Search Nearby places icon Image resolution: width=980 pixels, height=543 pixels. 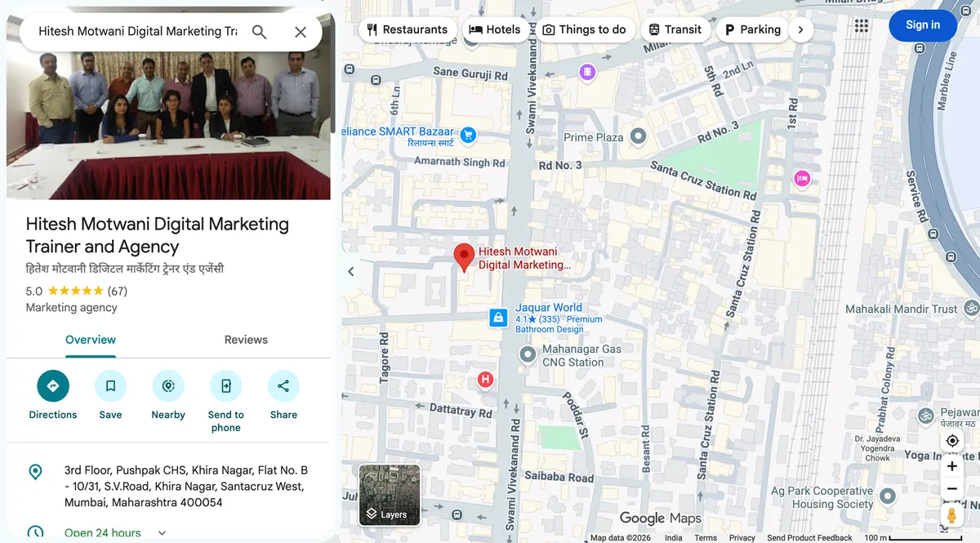point(168,386)
